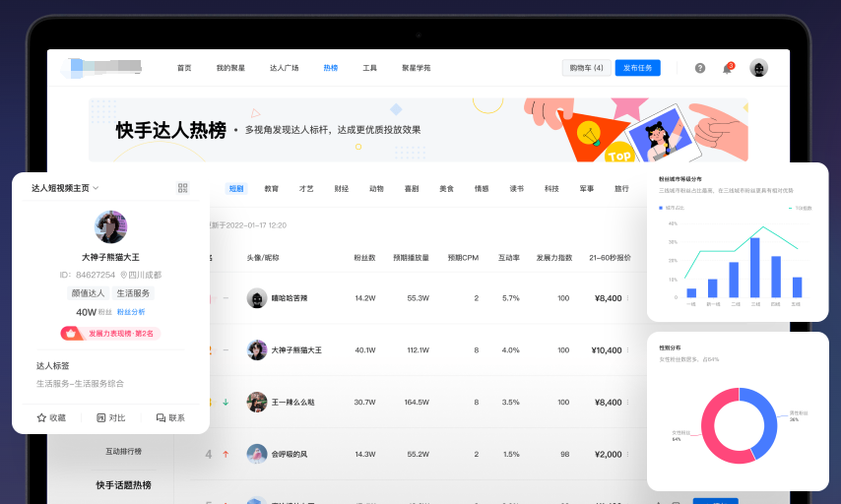Select the 动物 category tab
Screen dimensions: 841x504
click(376, 189)
